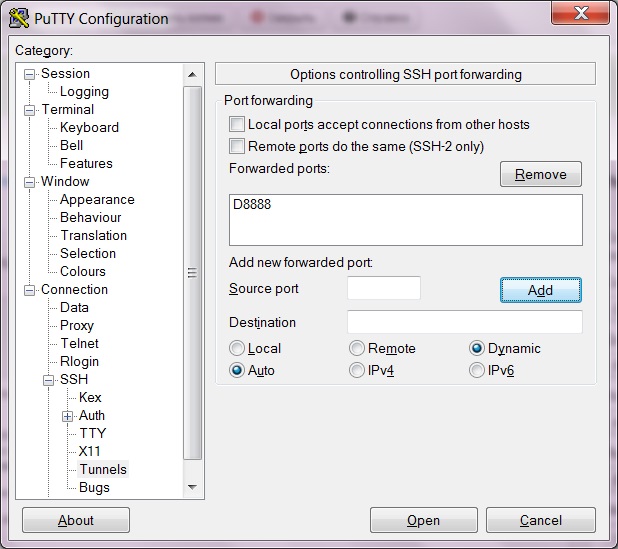Click the category tree scrollbar thumb
This screenshot has width=618, height=549.
coord(192,273)
